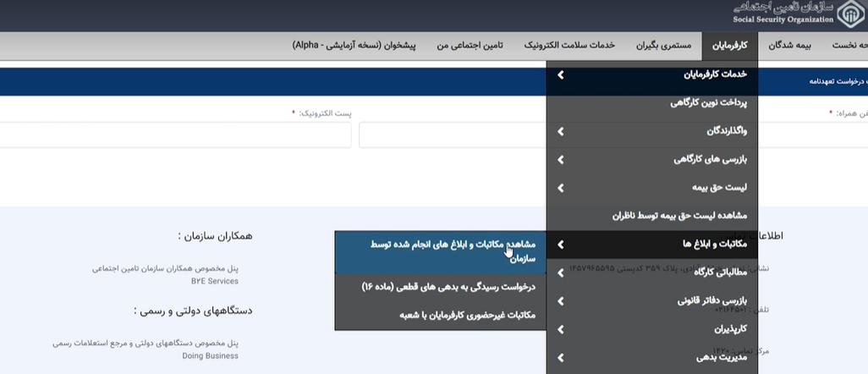The width and height of the screenshot is (868, 374).
Task: Open the مستمری بگیران menu
Action: 663,46
